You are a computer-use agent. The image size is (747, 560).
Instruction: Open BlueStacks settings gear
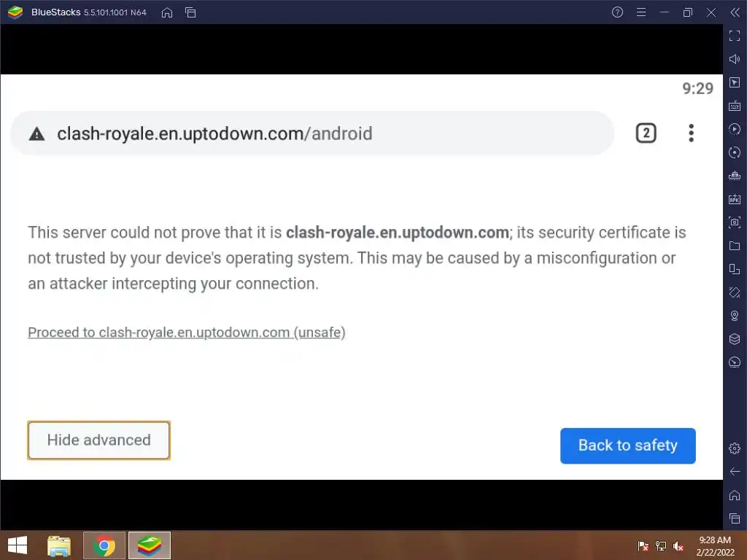(x=734, y=448)
